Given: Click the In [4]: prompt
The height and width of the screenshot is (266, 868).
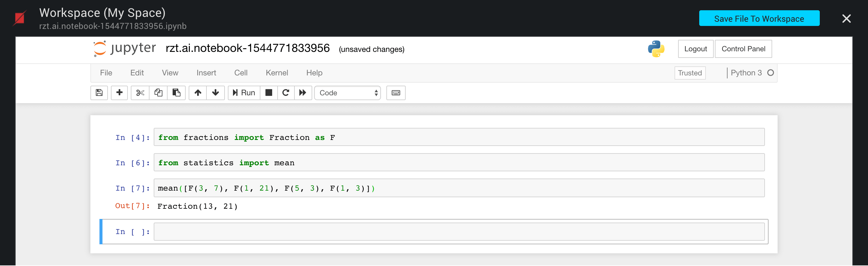Looking at the screenshot, I should click(132, 138).
